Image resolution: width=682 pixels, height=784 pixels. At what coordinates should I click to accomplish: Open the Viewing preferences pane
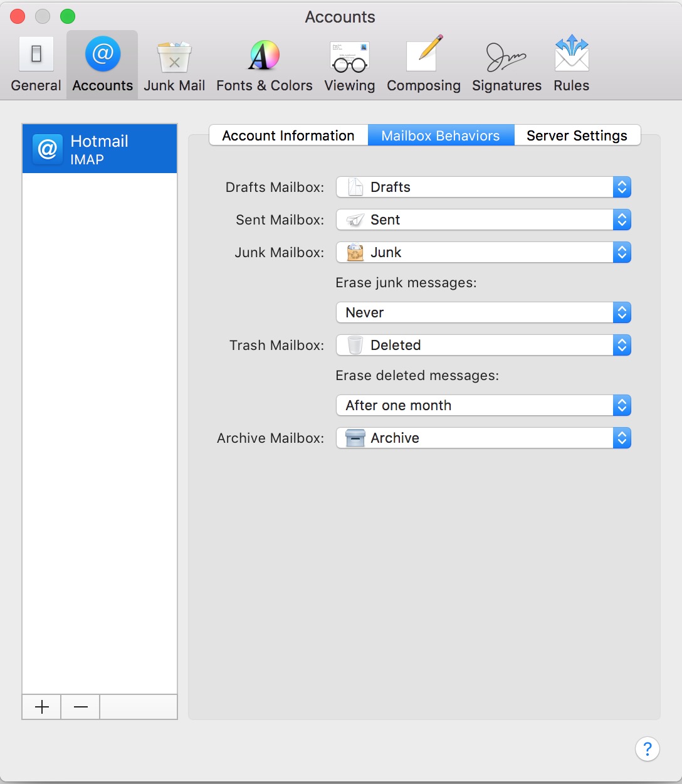(349, 65)
